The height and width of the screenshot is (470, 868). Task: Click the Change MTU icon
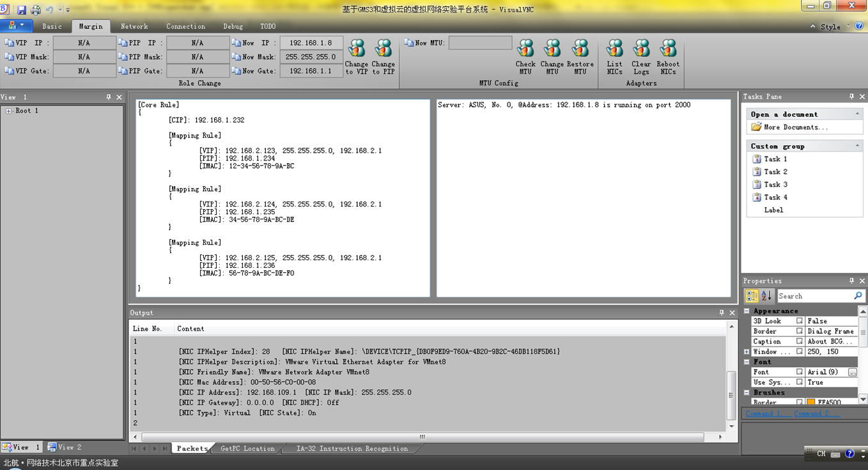click(x=552, y=49)
